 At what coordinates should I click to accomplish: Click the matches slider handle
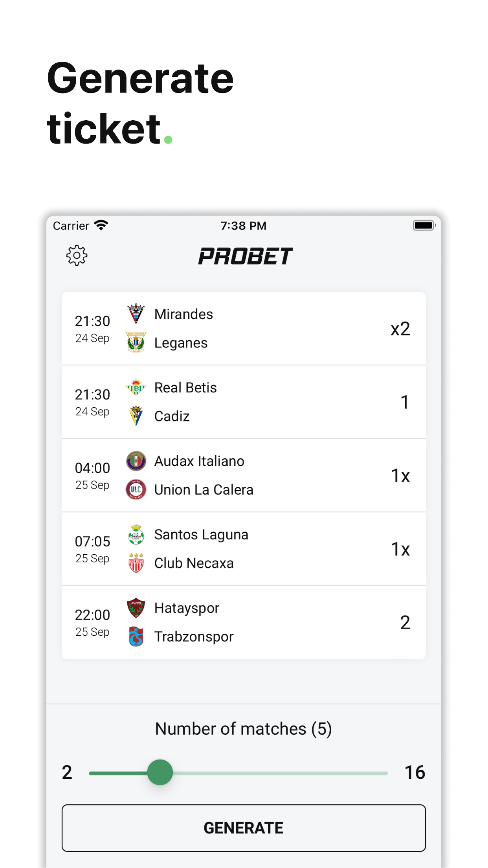(160, 772)
